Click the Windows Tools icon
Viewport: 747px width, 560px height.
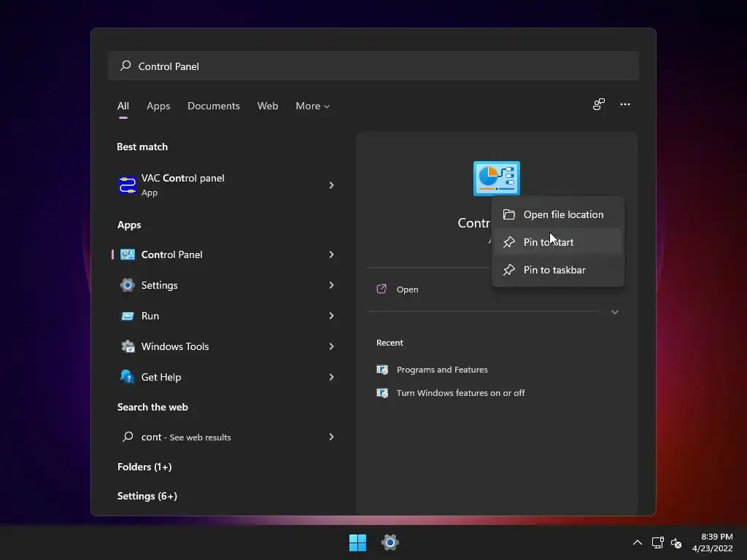point(127,346)
